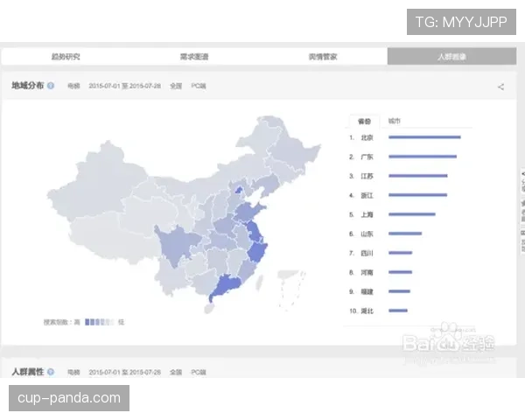Select 福建 in the province ranking
Image resolution: width=525 pixels, height=420 pixels.
(x=367, y=291)
